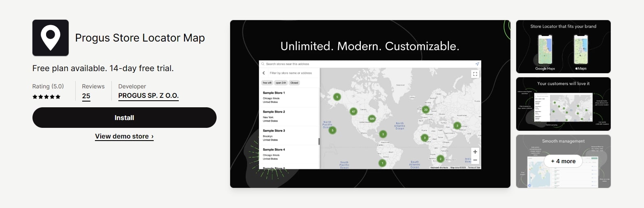Image resolution: width=644 pixels, height=208 pixels.
Task: Click the cluster marker labeled 2
Action: (440, 159)
